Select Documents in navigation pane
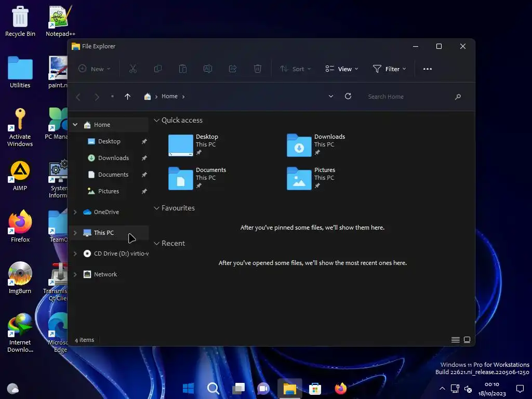This screenshot has width=532, height=399. [113, 175]
